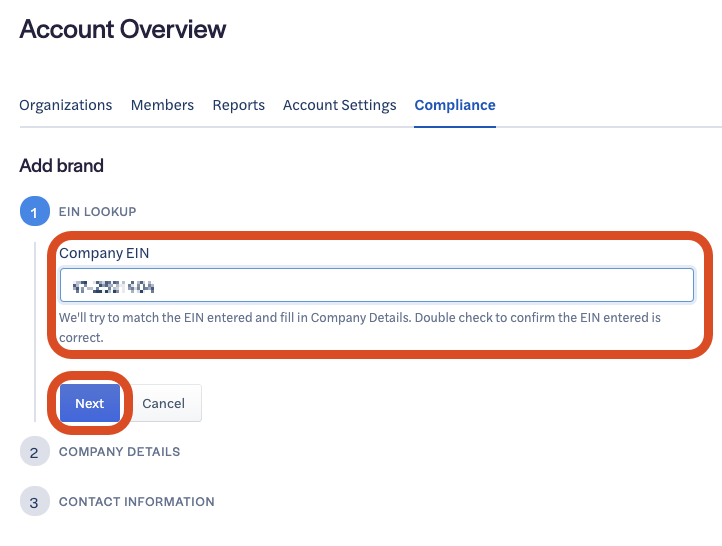Select the Compliance tab
The image size is (722, 546).
click(455, 105)
